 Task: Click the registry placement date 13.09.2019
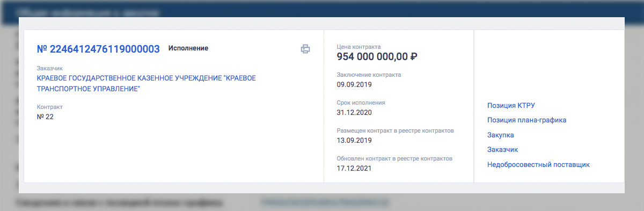coord(354,141)
